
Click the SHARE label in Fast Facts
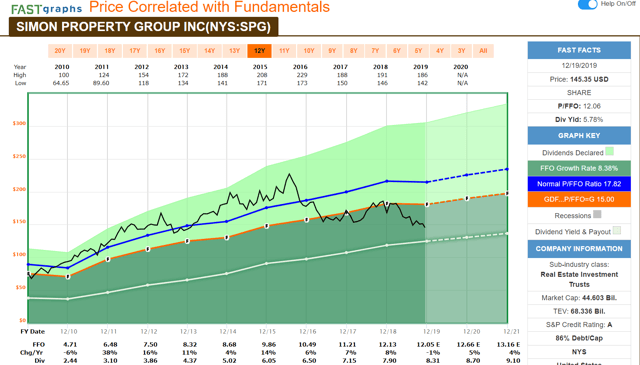click(x=579, y=93)
